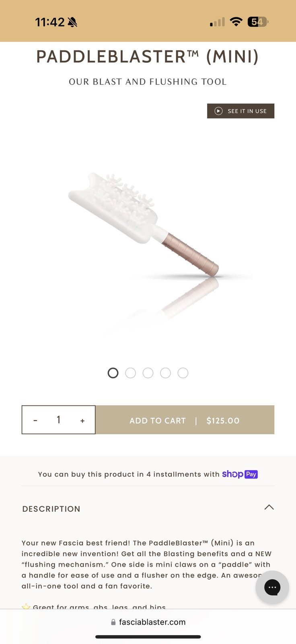This screenshot has width=296, height=644.
Task: Tap the quantity number field
Action: coord(59,420)
